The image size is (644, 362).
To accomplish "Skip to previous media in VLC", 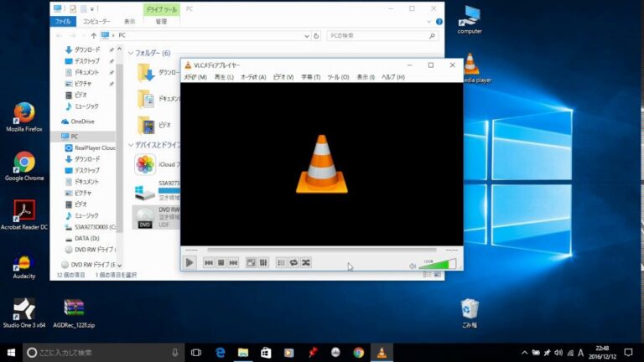I will (209, 262).
